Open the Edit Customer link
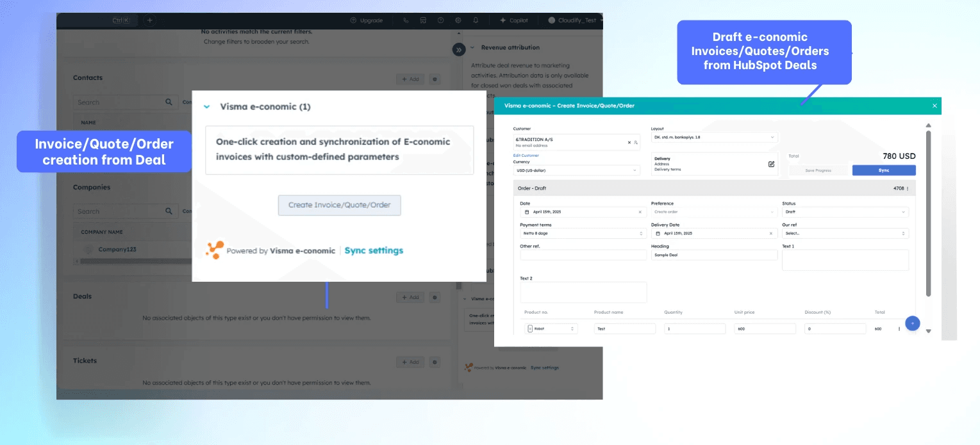Screen dimensions: 980x445 click(x=526, y=156)
